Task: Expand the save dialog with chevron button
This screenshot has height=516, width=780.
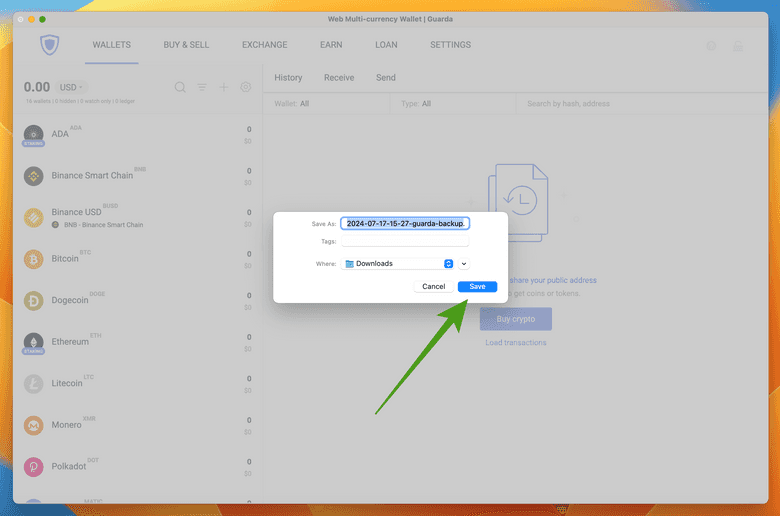Action: point(464,263)
